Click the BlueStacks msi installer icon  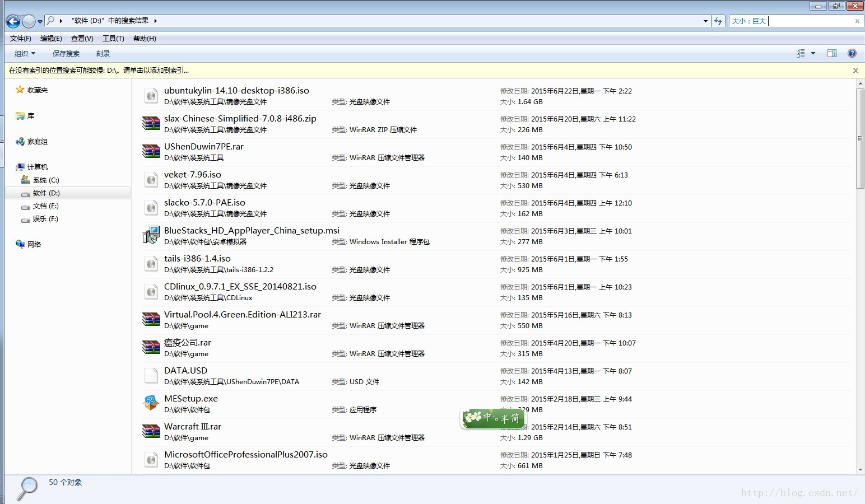151,235
